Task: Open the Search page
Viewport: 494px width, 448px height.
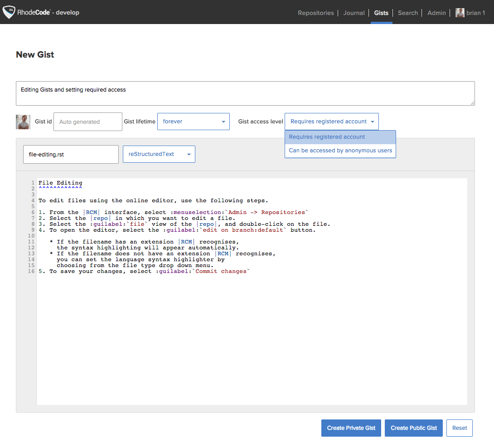Action: [x=407, y=13]
